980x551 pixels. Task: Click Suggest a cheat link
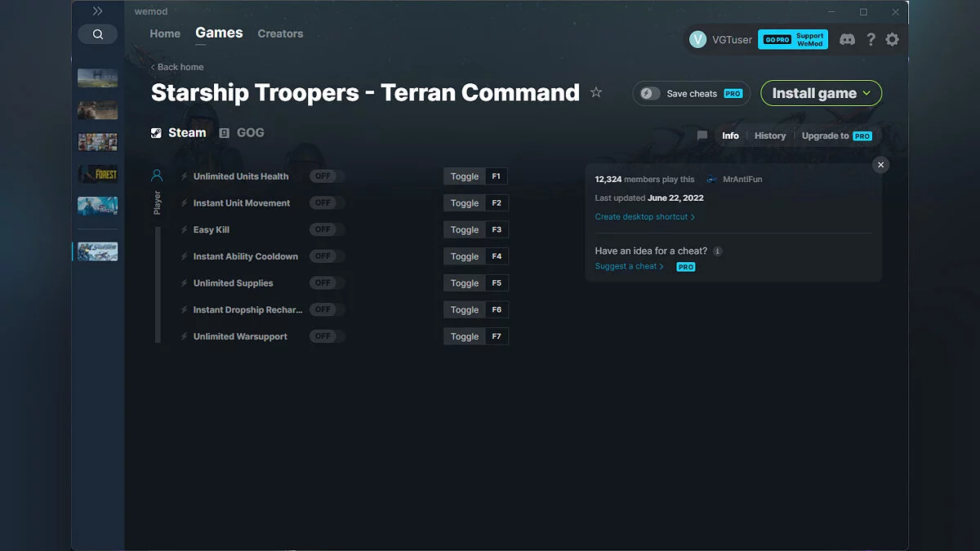click(x=630, y=266)
